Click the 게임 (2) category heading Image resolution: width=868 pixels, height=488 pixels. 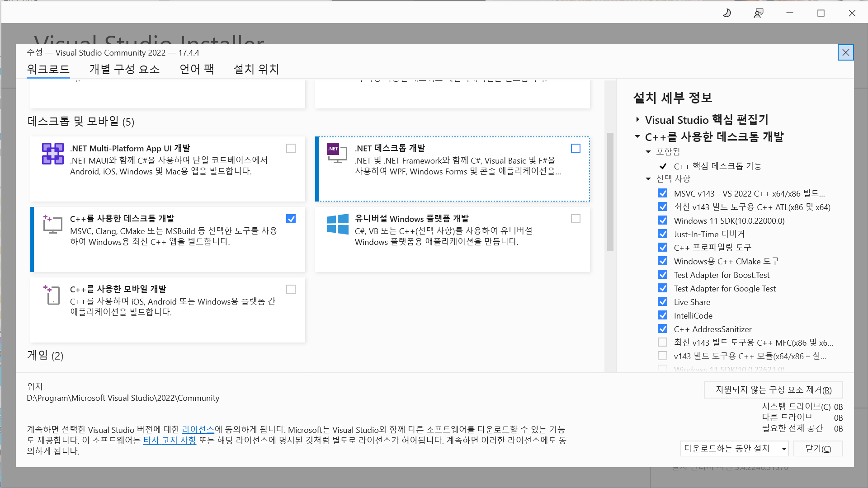coord(45,356)
